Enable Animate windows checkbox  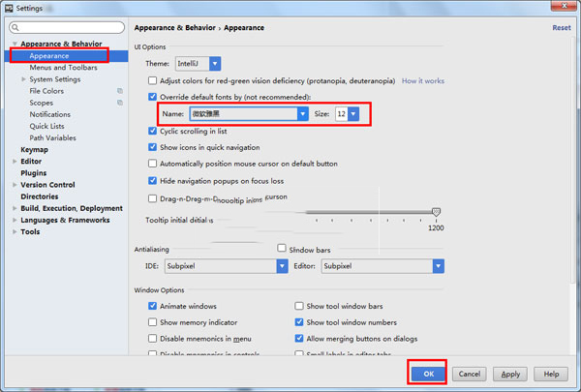point(152,306)
